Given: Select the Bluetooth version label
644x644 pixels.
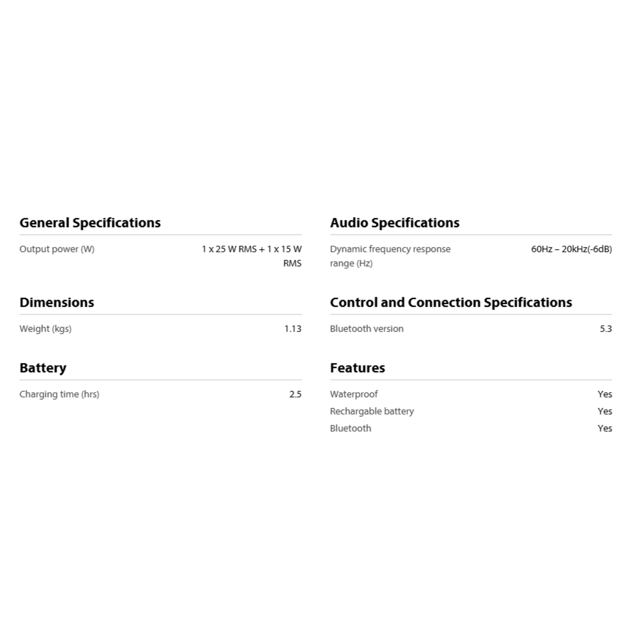Looking at the screenshot, I should (x=367, y=329).
